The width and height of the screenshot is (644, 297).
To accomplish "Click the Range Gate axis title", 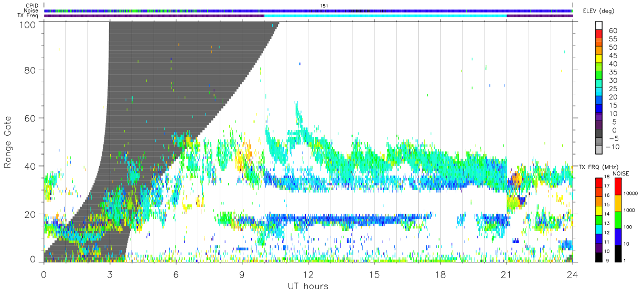I will point(8,141).
